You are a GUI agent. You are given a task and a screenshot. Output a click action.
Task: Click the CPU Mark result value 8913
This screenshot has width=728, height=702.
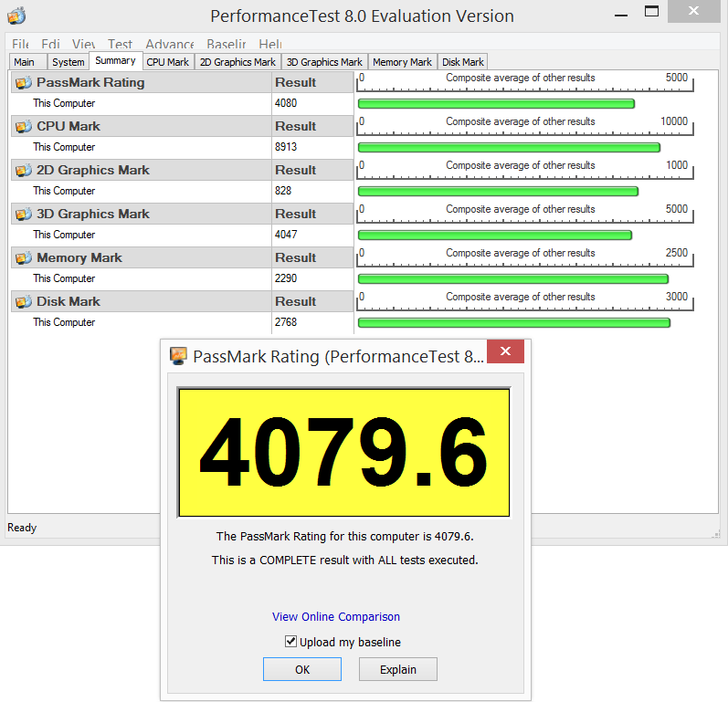click(286, 147)
